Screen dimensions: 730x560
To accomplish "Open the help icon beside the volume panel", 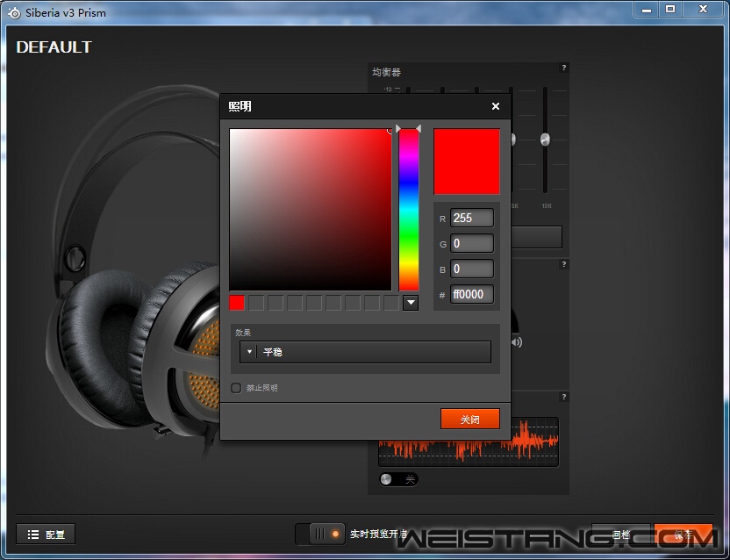I will [x=564, y=264].
